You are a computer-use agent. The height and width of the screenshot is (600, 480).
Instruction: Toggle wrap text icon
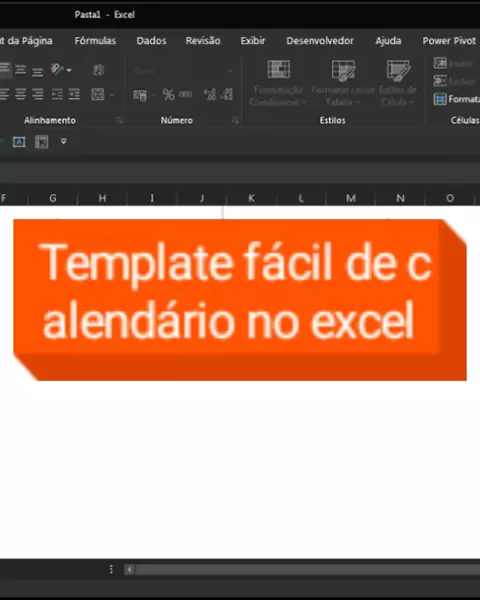[x=98, y=70]
